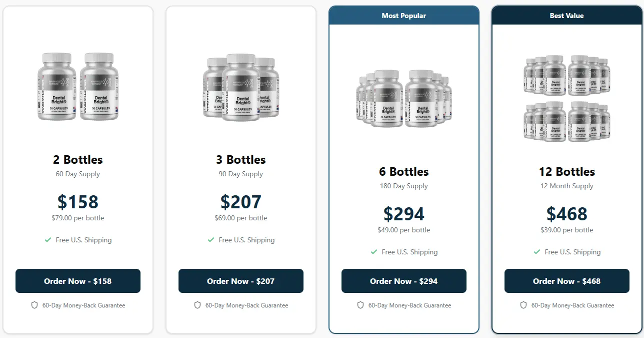Select the Most Popular banner
644x338 pixels.
click(x=403, y=16)
